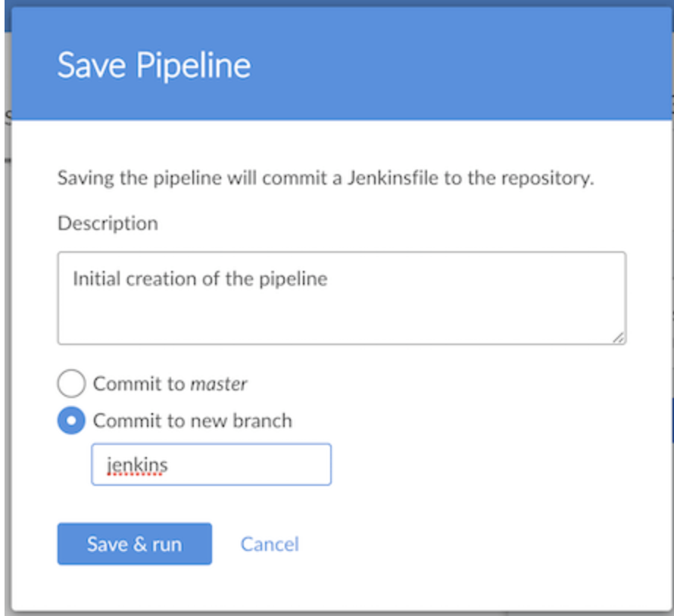The width and height of the screenshot is (674, 616).
Task: Click the Description field label
Action: (x=108, y=223)
